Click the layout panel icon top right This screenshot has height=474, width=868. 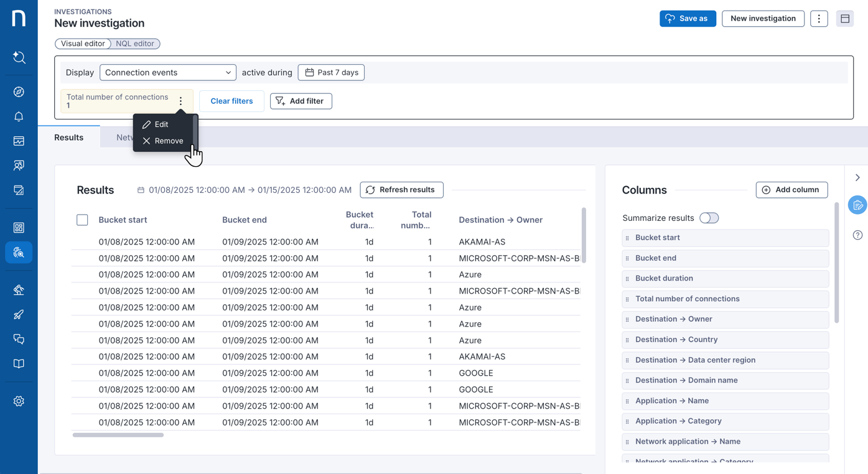(x=844, y=19)
